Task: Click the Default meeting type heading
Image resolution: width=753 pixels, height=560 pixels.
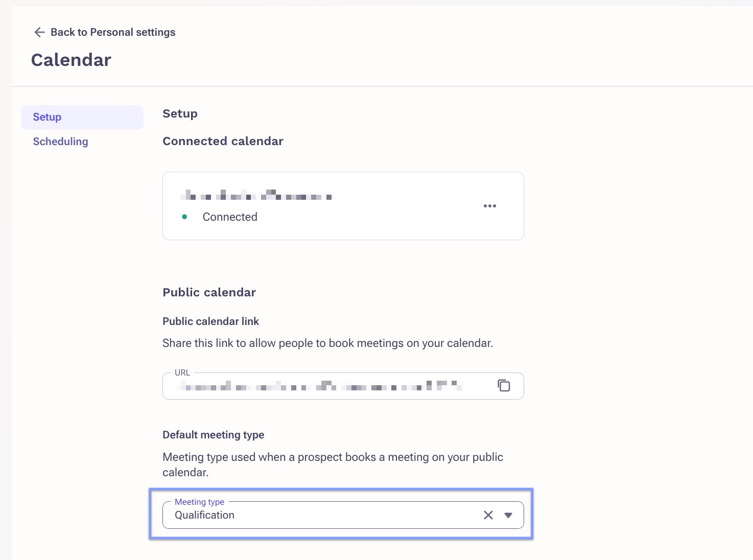Action: pos(214,435)
